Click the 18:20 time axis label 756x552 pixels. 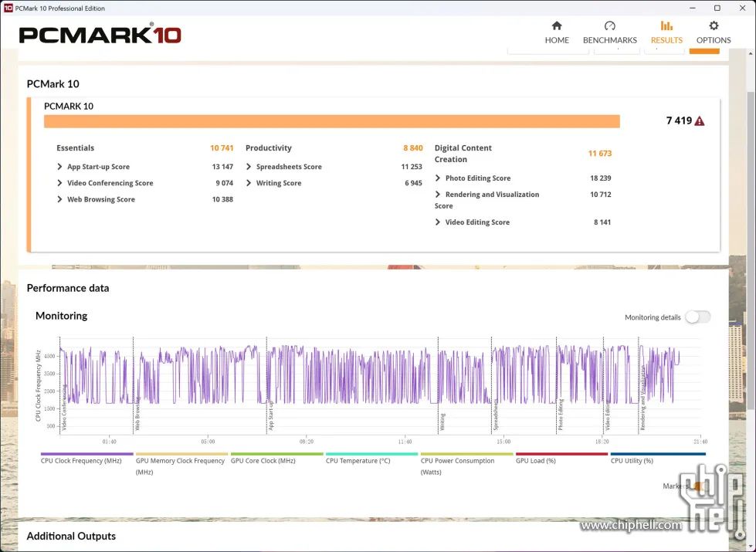(x=602, y=442)
